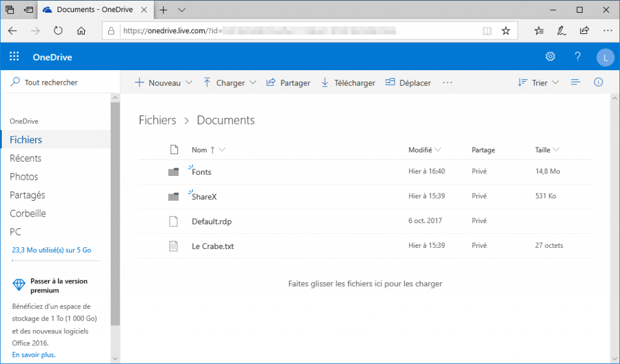Click the En savoir plus link

click(34, 354)
